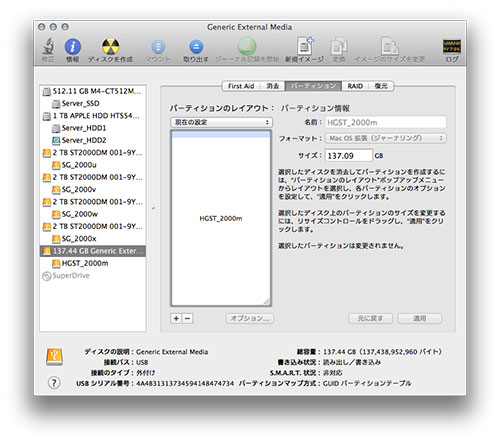This screenshot has width=500, height=442.
Task: Switch to the First Aid tab
Action: [241, 86]
